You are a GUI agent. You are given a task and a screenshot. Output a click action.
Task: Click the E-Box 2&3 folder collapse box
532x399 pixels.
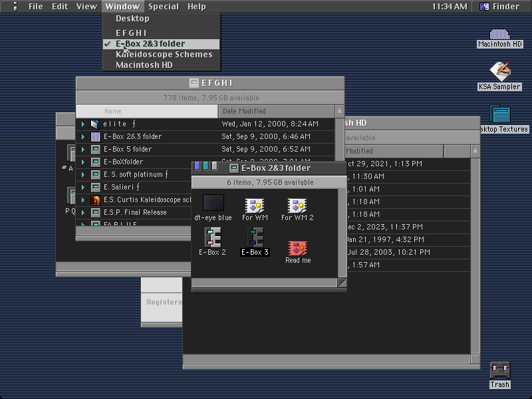(214, 166)
